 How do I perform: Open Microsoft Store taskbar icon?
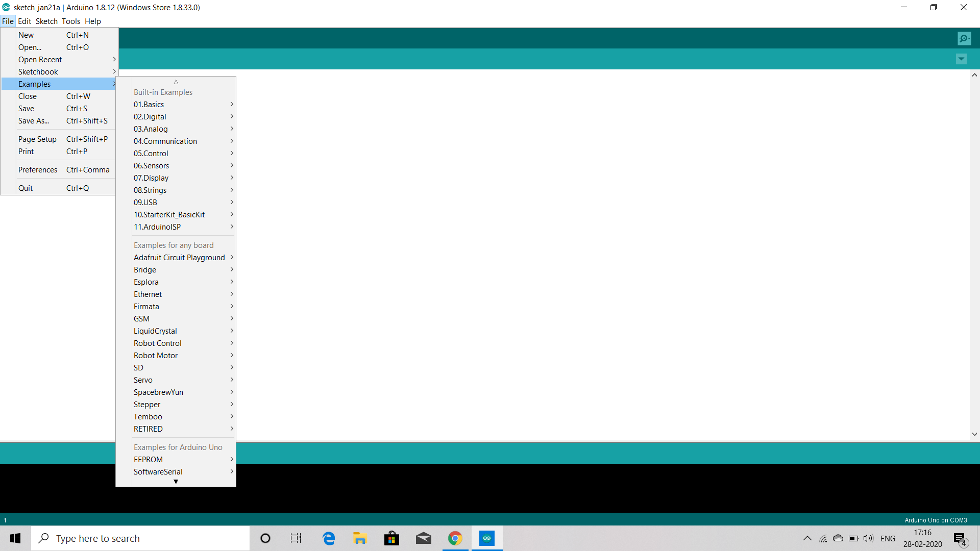tap(391, 538)
